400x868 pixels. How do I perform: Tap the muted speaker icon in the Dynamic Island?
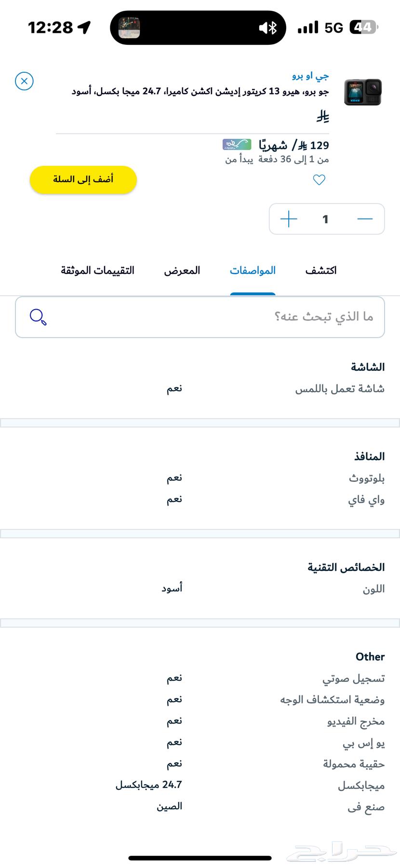coord(264,28)
